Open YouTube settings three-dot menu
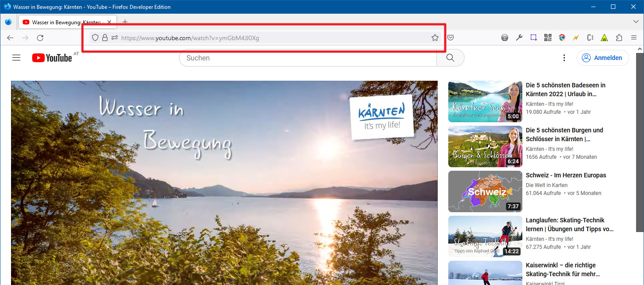This screenshot has width=644, height=285. click(x=564, y=58)
